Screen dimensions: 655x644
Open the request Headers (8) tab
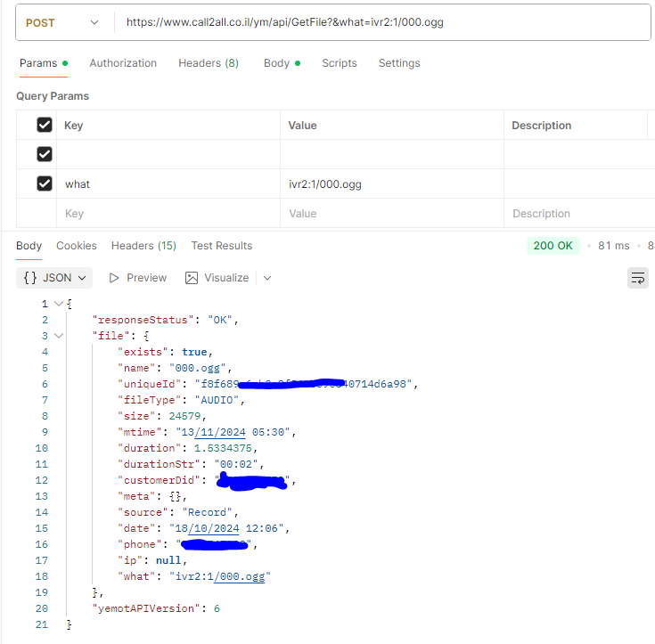[x=209, y=63]
